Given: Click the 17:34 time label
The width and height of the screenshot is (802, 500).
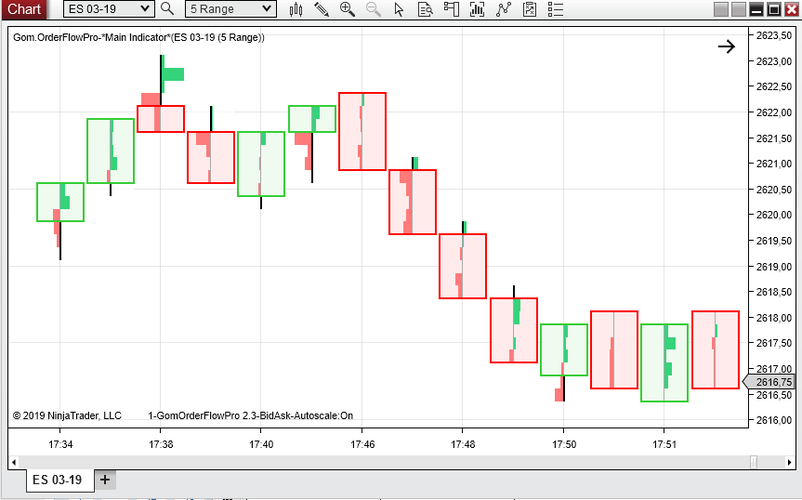Looking at the screenshot, I should pyautogui.click(x=60, y=444).
